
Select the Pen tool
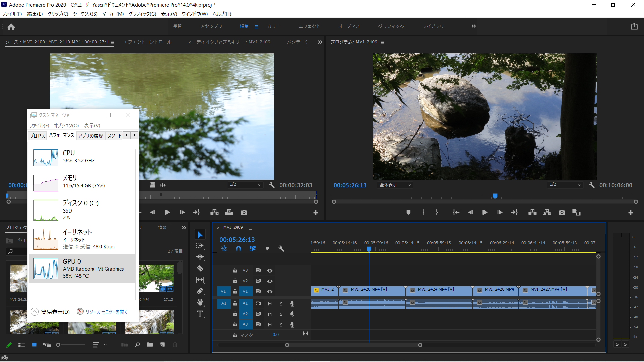pos(200,291)
